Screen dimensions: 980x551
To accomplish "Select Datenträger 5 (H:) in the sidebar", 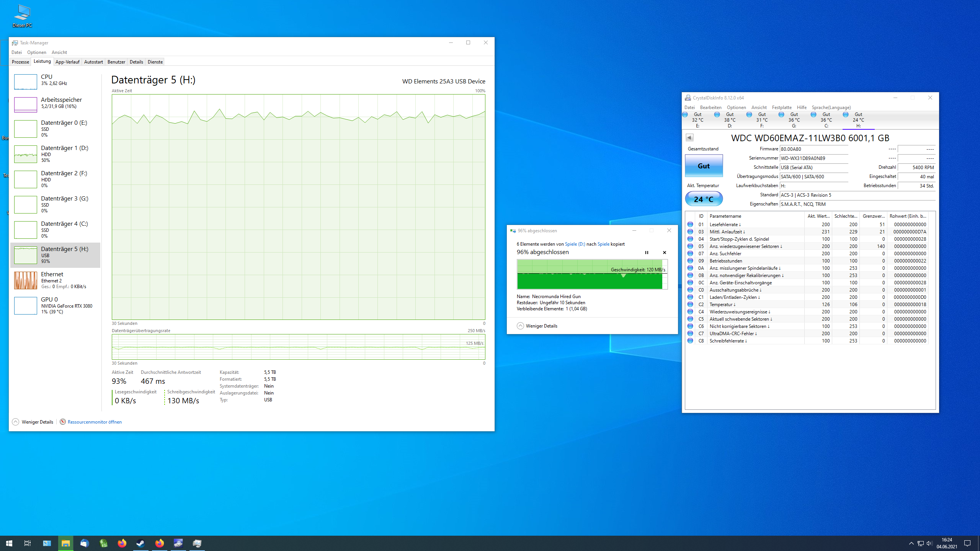I will point(56,255).
